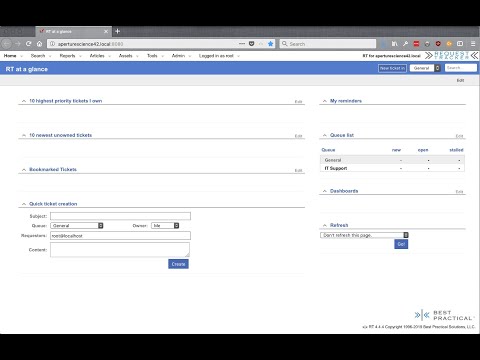Open the Search menu in RT navigation

(38, 56)
